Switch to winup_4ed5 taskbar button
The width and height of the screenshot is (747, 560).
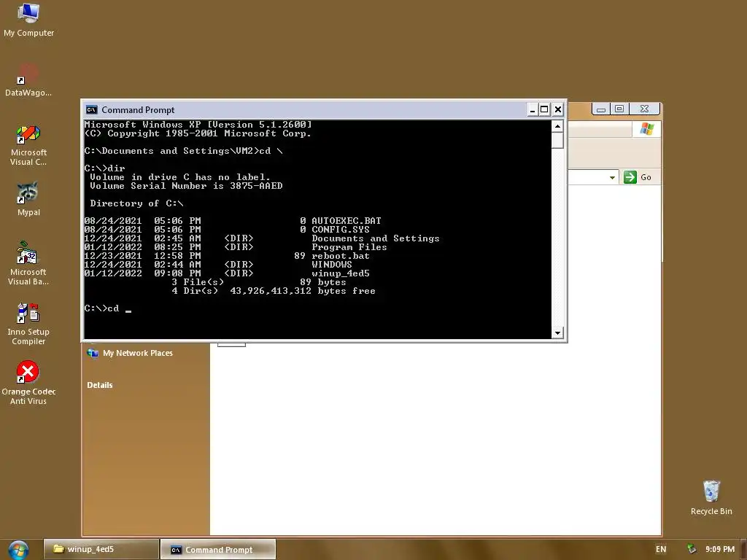tap(101, 549)
